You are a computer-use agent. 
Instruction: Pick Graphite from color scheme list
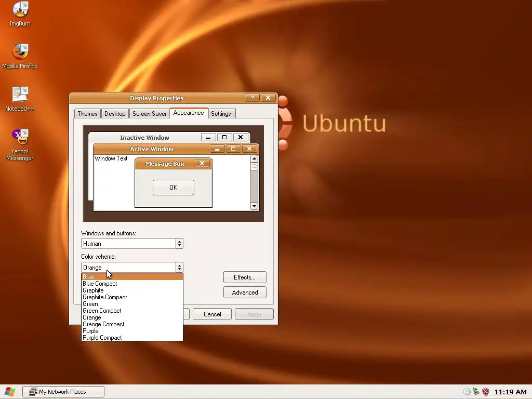pos(132,290)
